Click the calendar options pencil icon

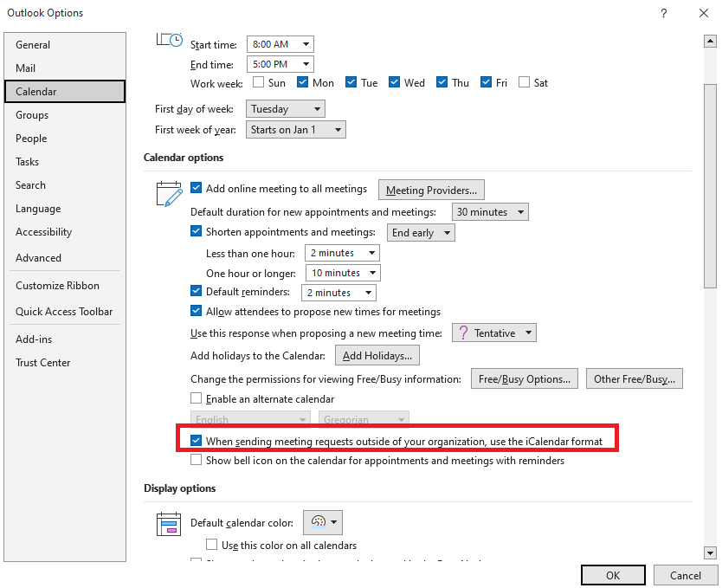[169, 194]
